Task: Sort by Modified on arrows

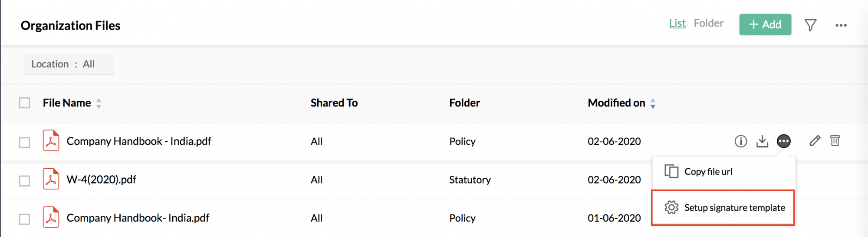Action: click(653, 103)
